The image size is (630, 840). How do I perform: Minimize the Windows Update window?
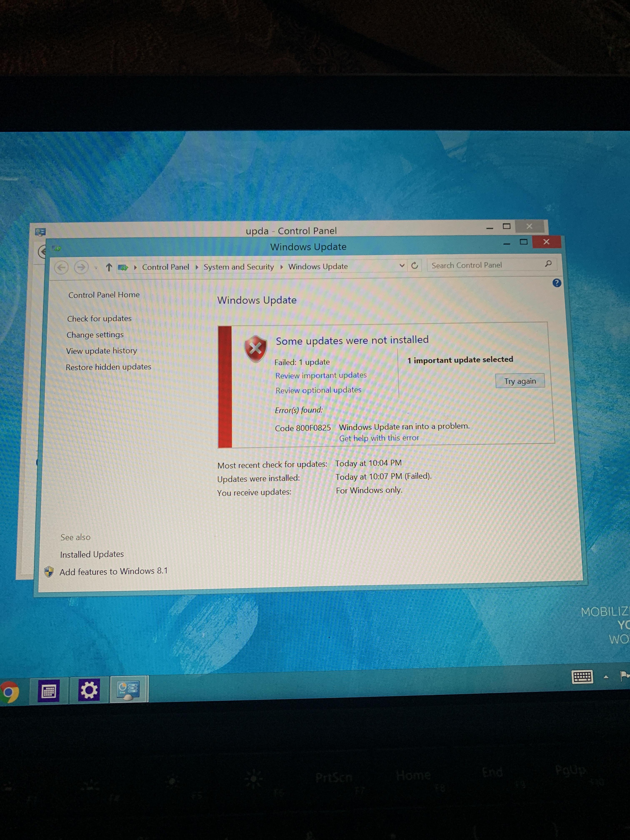click(x=507, y=243)
